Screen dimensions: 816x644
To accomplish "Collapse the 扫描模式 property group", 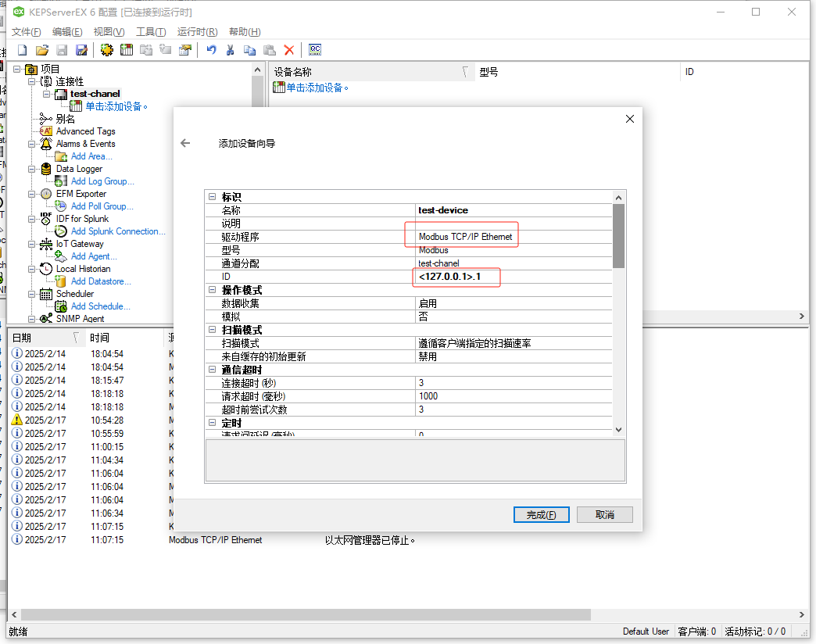I will [212, 329].
